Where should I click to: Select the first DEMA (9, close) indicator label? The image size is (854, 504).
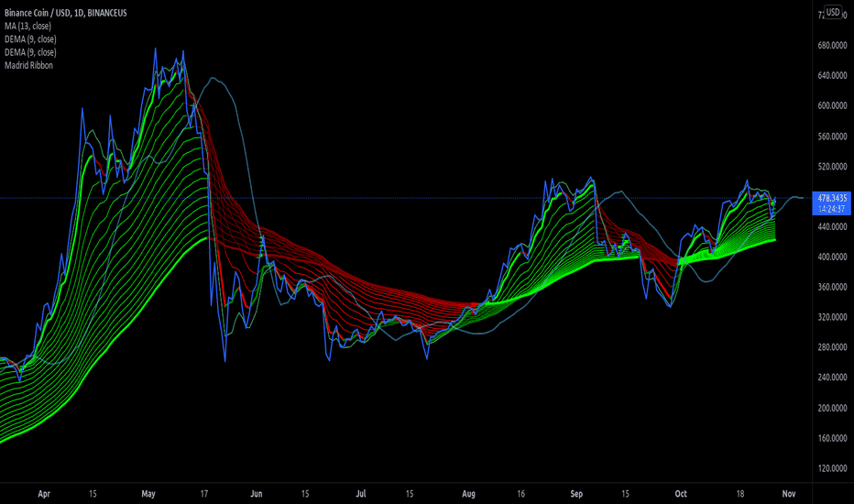(x=30, y=39)
